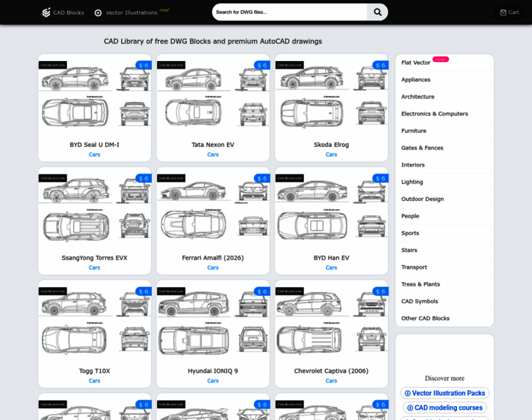Viewport: 532px width, 420px height.
Task: Click the $6 price badge on BYD Han EV
Action: 380,178
